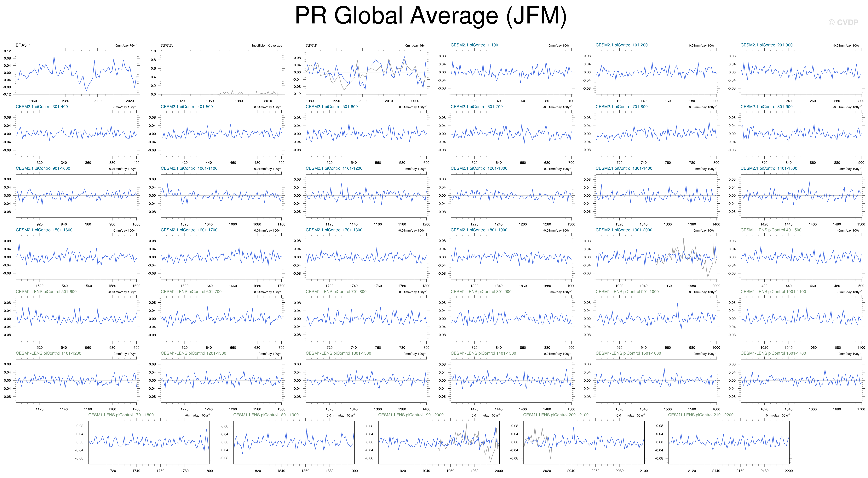Click the CESM2.1 piControl 1401-1500 title
Image resolution: width=868 pixels, height=478 pixels.
769,168
